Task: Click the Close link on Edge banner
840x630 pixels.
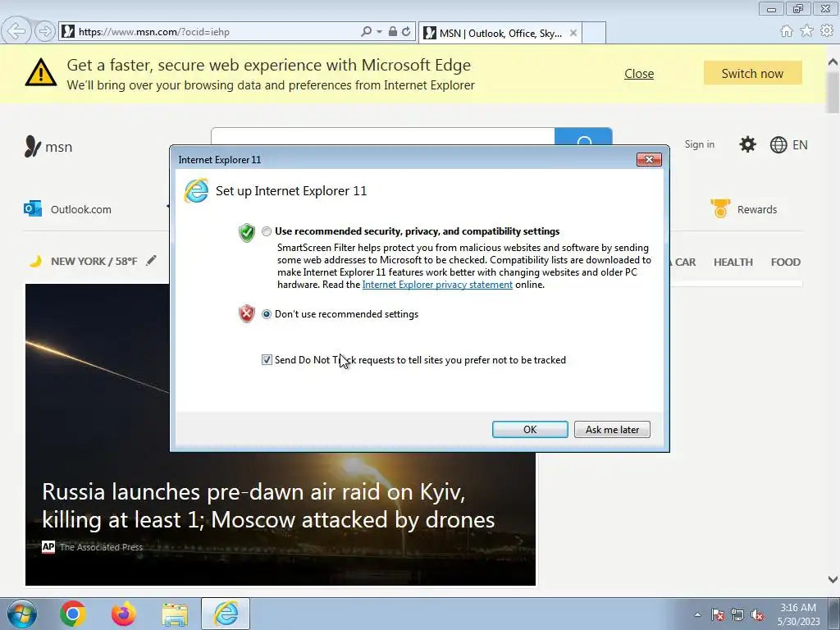Action: tap(639, 73)
